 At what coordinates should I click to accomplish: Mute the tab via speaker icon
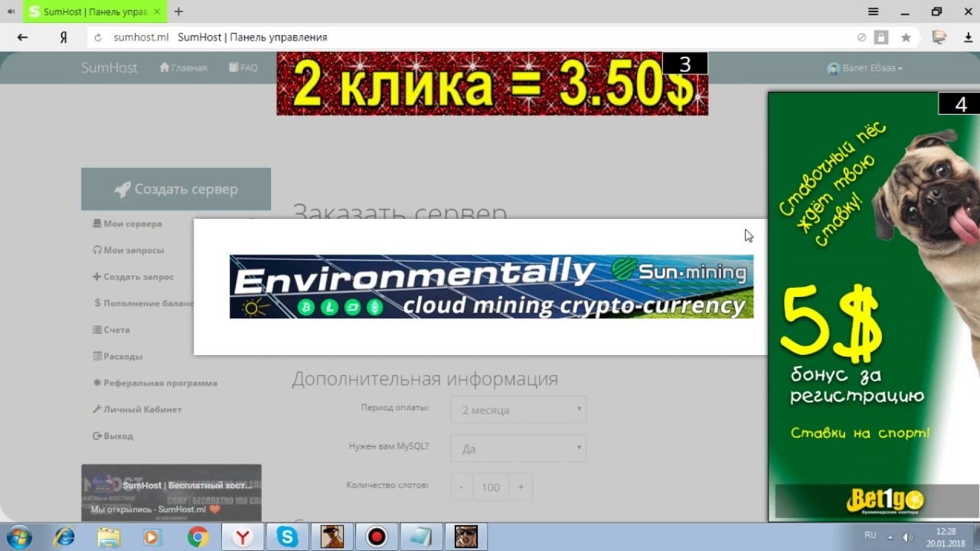click(x=11, y=11)
